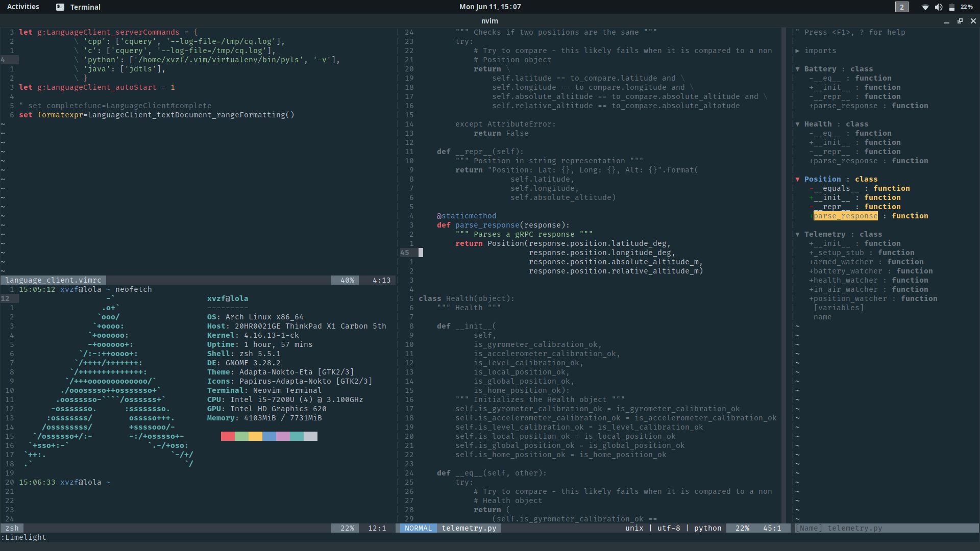Click the volume icon in the system tray
Viewport: 980px width, 551px height.
[x=939, y=7]
